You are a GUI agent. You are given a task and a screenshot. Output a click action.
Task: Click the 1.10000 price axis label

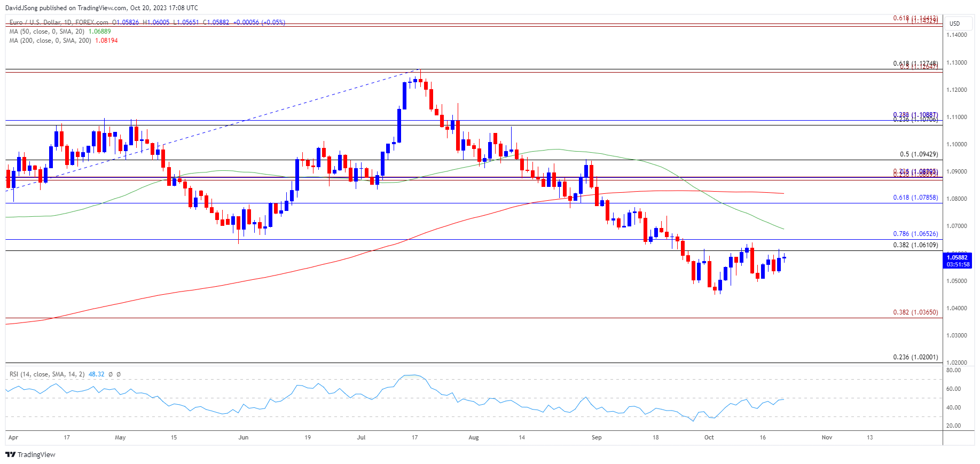957,144
